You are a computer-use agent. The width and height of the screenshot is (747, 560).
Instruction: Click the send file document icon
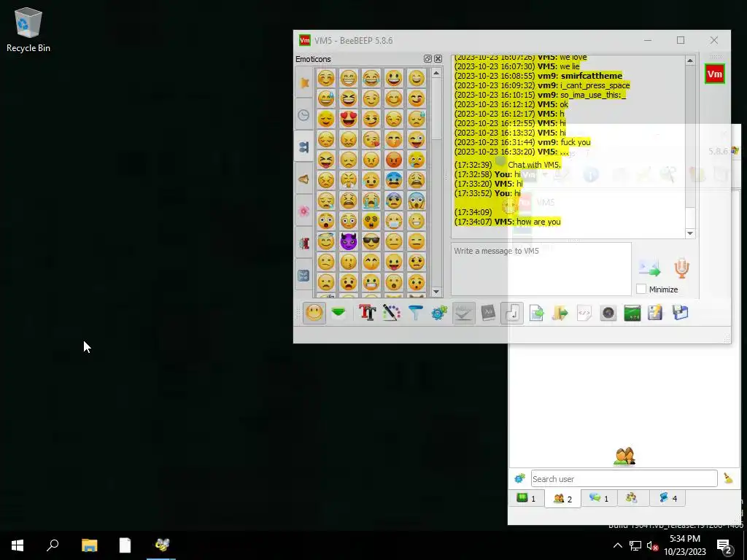coord(536,313)
